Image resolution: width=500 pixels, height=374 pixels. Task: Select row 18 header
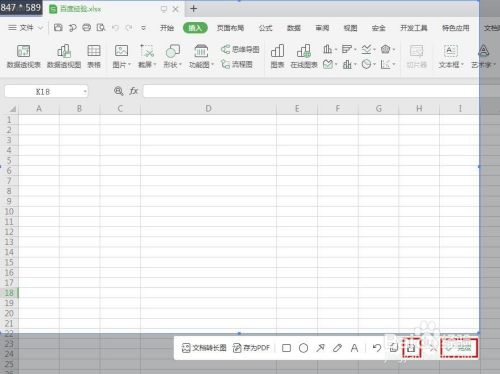click(x=9, y=293)
